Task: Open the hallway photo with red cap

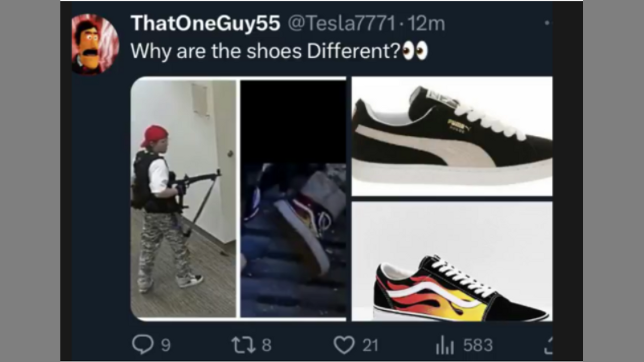Action: 184,199
